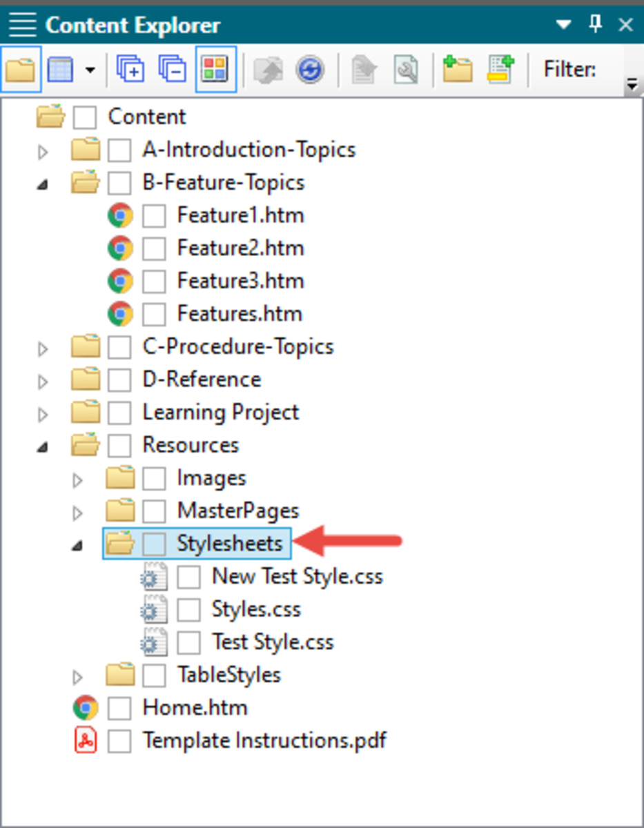The width and height of the screenshot is (644, 828).
Task: Select New Test Style.css in the tree
Action: [x=297, y=576]
